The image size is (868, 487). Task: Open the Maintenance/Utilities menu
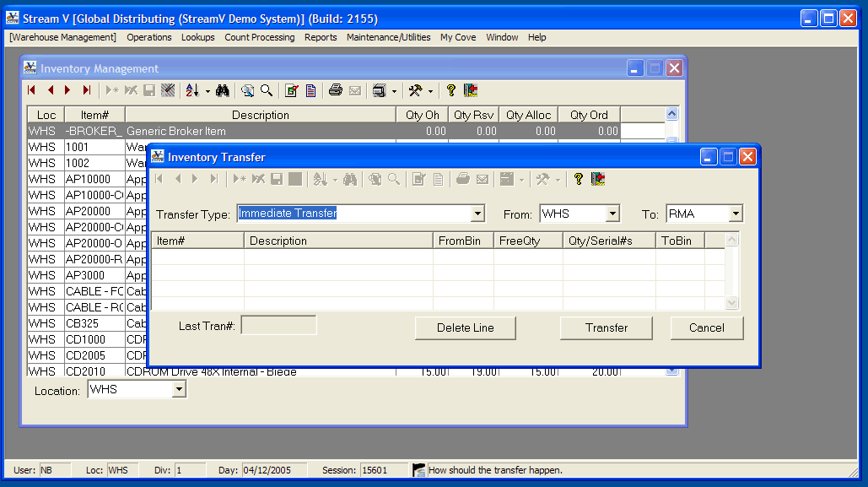(x=388, y=37)
